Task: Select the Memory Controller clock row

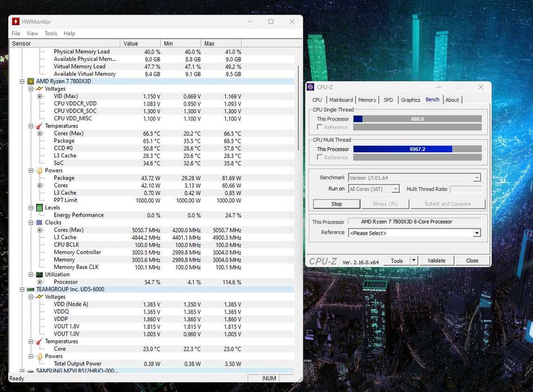Action: click(152, 253)
